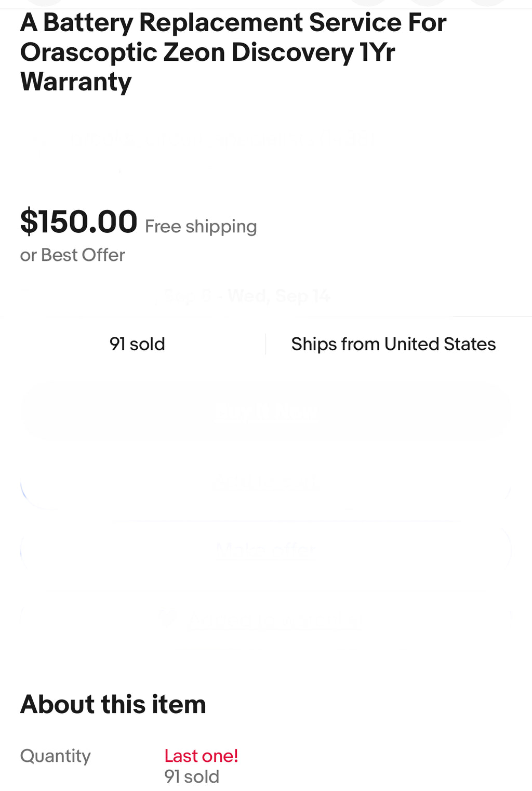Tap the rightmost faded circular icon at top
The height and width of the screenshot is (791, 532).
click(x=487, y=3)
